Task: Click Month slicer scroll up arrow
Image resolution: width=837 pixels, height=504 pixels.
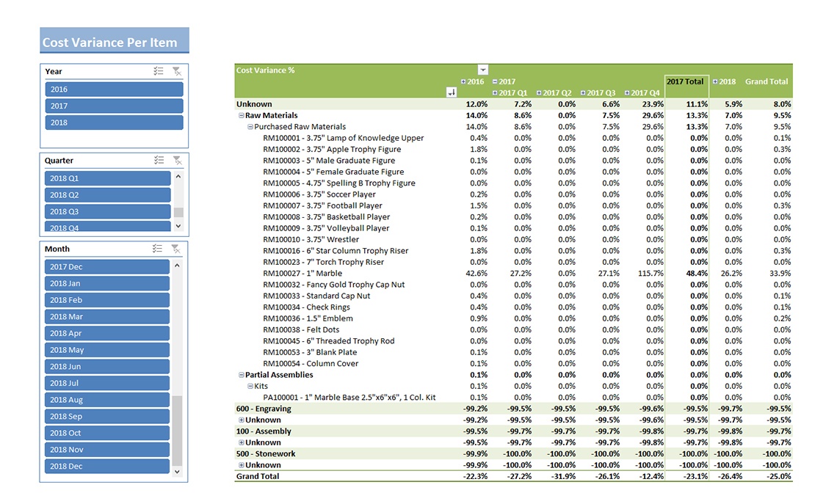Action: [177, 265]
